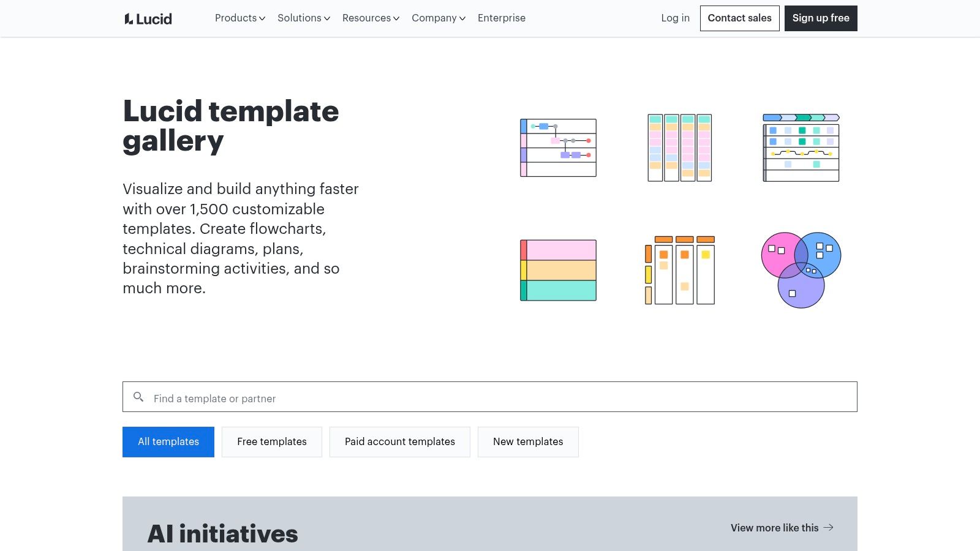980x551 pixels.
Task: Click the Lucid logo in header
Action: (x=148, y=18)
